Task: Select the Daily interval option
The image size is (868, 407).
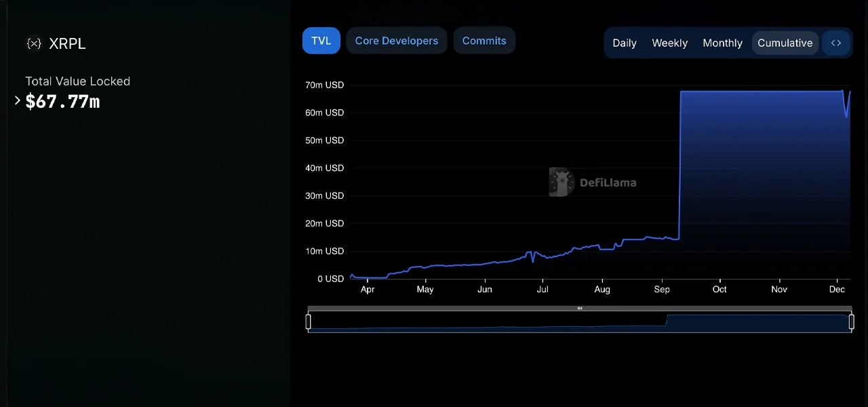Action: (x=625, y=43)
